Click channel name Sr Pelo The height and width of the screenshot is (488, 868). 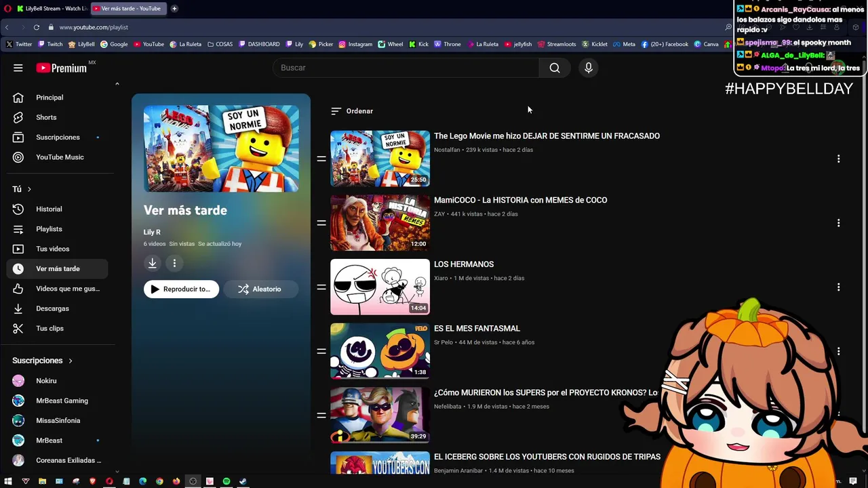[443, 342]
